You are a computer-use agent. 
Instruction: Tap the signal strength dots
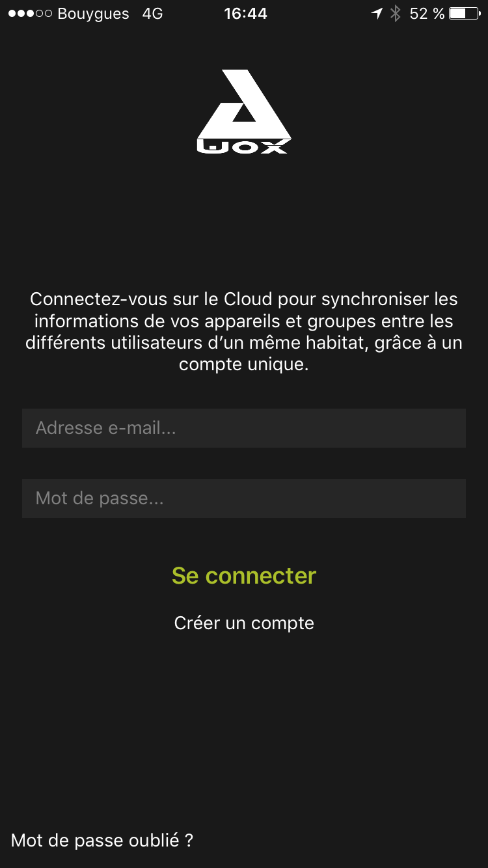pyautogui.click(x=30, y=14)
